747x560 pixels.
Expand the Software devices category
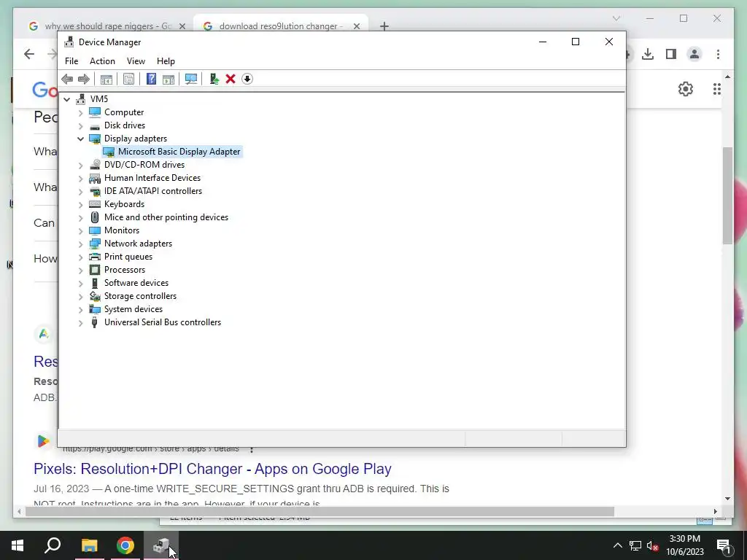pos(80,284)
